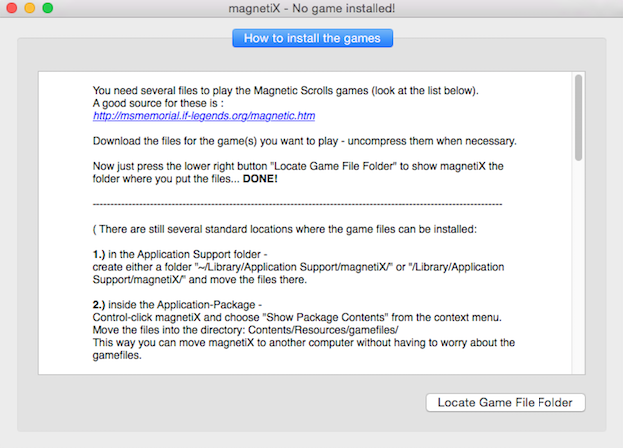The image size is (623, 448).
Task: Click the "There are still several standard locations" line
Action: click(x=284, y=229)
